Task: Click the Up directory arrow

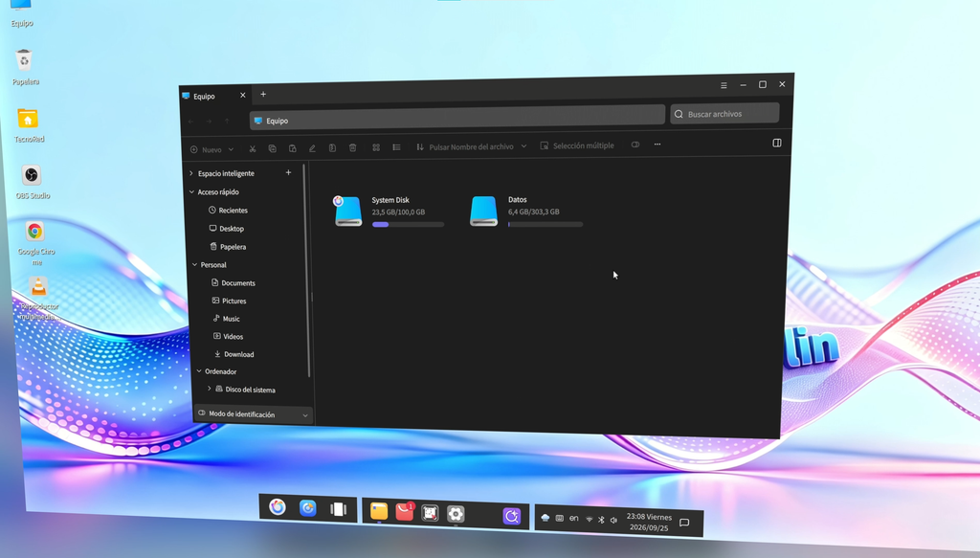Action: click(228, 121)
